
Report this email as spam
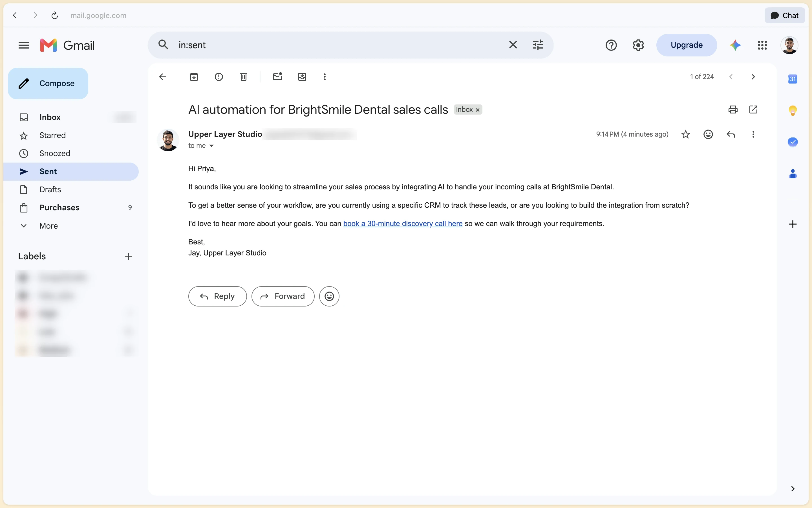[x=219, y=77]
